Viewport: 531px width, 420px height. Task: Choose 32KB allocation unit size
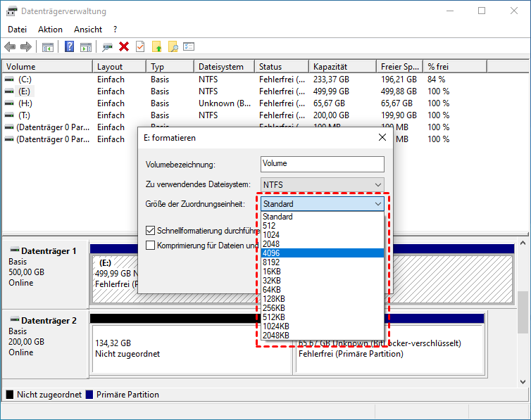point(323,280)
